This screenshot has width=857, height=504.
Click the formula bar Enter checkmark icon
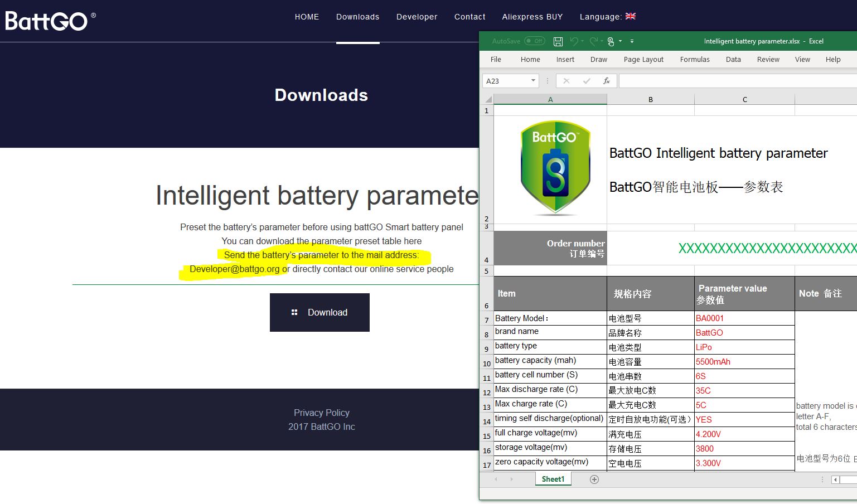pyautogui.click(x=587, y=81)
